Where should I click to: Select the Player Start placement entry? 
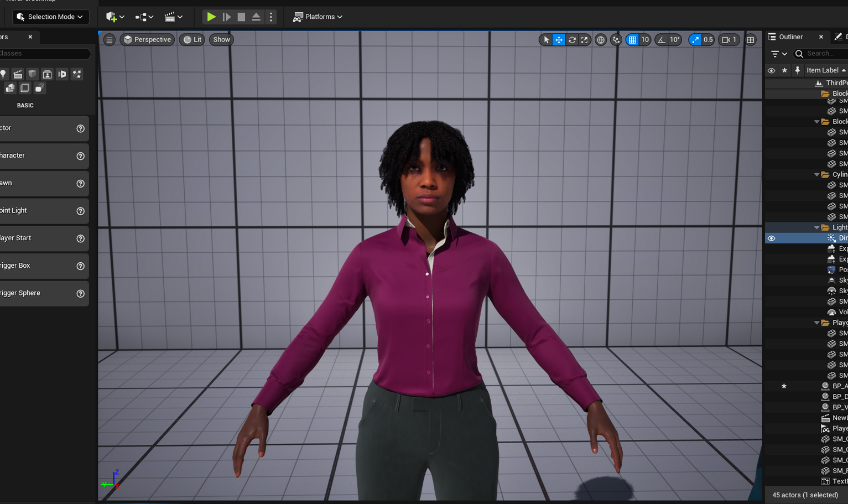click(x=44, y=238)
